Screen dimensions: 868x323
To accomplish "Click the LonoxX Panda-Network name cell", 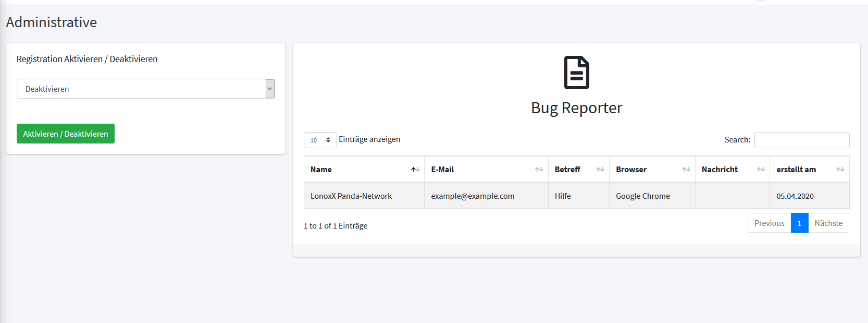I will pyautogui.click(x=351, y=196).
